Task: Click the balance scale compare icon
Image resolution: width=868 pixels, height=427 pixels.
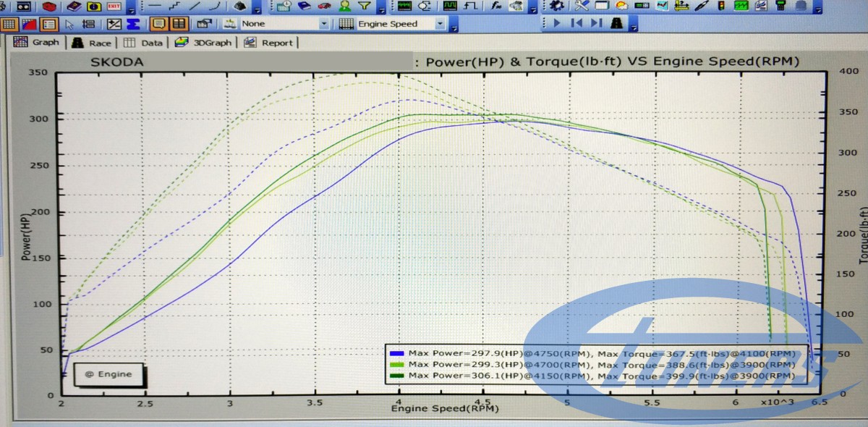Action: pos(230,24)
